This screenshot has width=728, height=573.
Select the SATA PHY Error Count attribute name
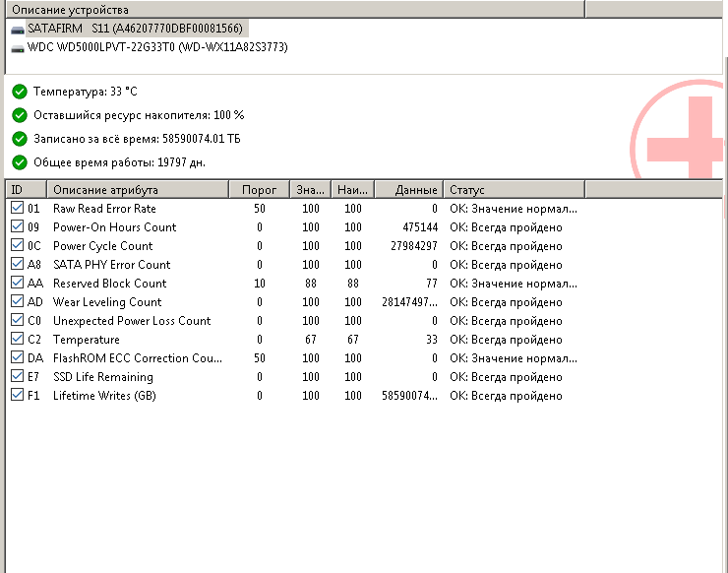pos(111,265)
